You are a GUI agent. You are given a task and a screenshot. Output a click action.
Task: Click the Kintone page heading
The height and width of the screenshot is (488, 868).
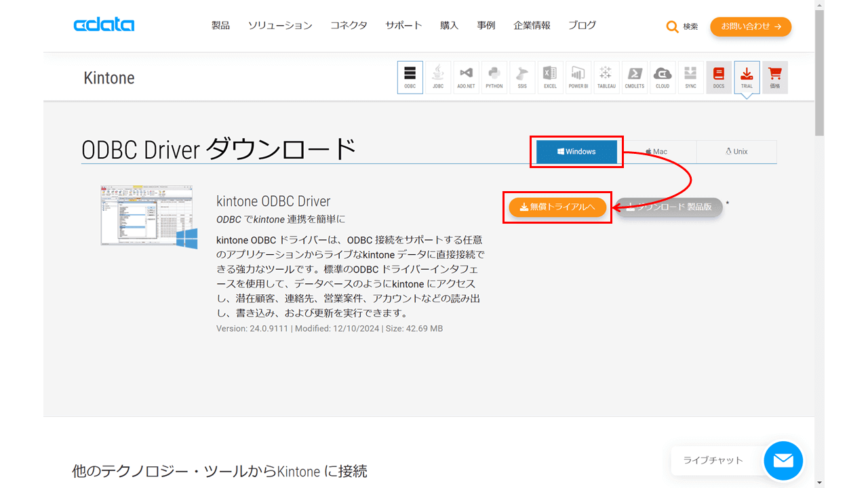(x=109, y=78)
